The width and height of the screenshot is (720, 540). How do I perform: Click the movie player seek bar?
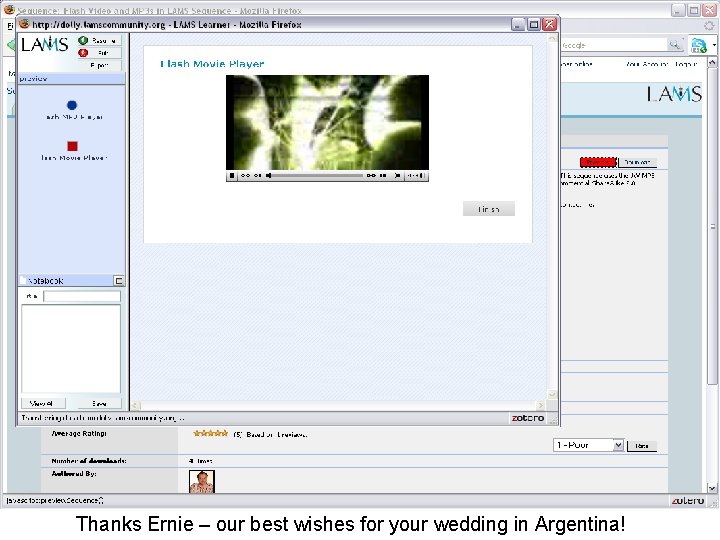coord(317,175)
